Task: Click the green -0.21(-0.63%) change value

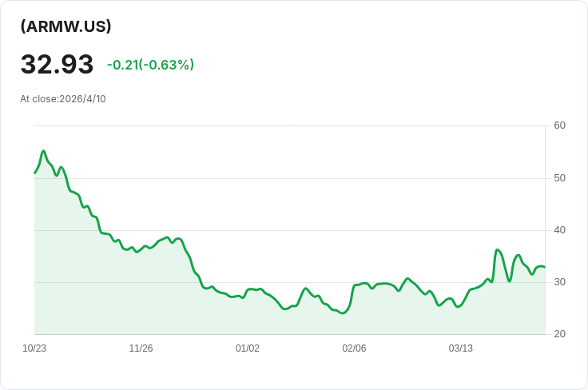Action: point(150,65)
